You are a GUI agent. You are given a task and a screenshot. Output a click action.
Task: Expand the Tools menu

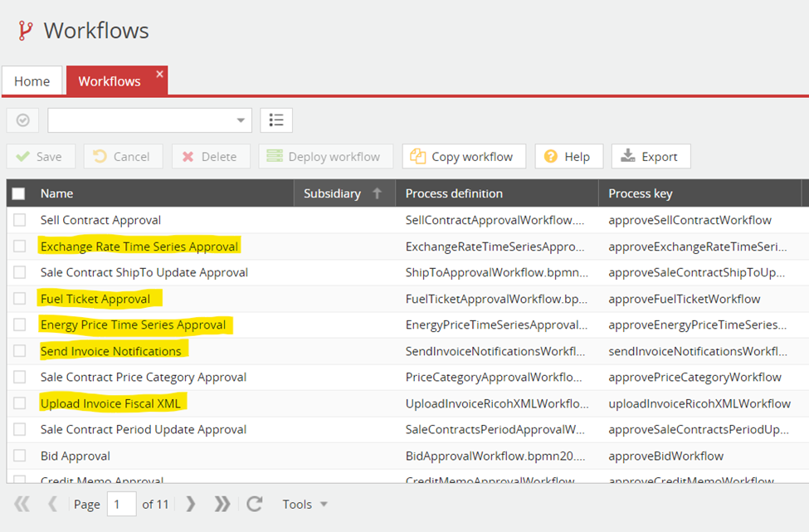[x=305, y=504]
